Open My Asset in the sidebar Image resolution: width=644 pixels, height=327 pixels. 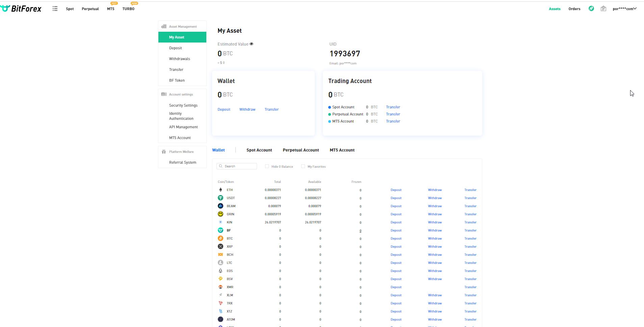182,37
